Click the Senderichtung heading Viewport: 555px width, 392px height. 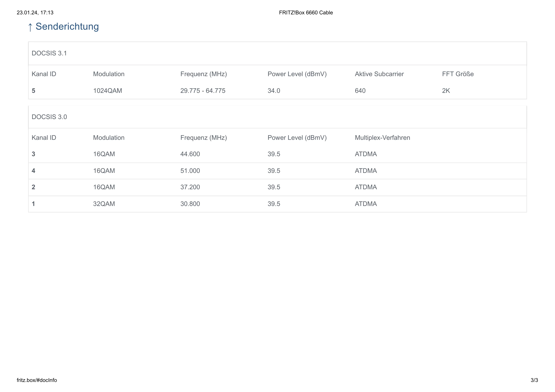67,27
